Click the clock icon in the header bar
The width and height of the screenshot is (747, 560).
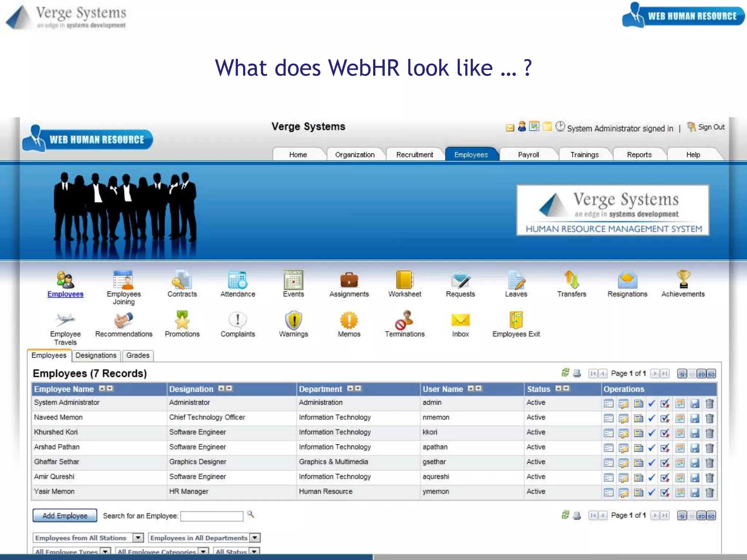pos(560,127)
